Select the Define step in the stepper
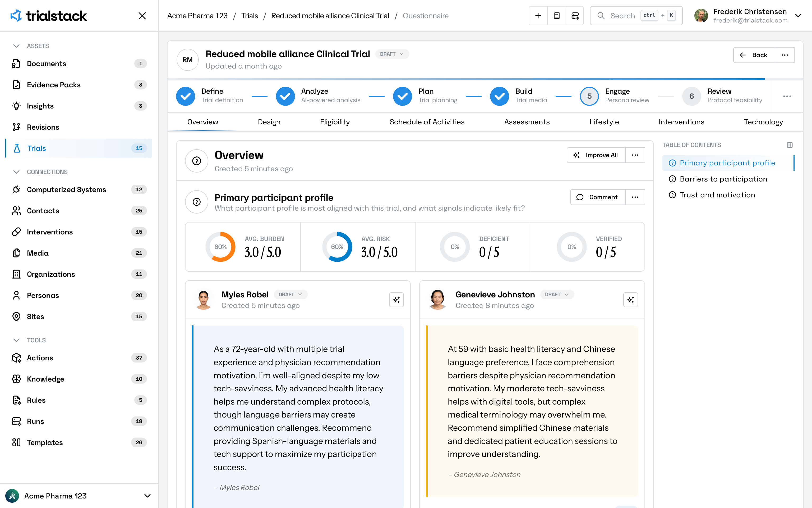Screen dimensions: 812x508 [209, 96]
